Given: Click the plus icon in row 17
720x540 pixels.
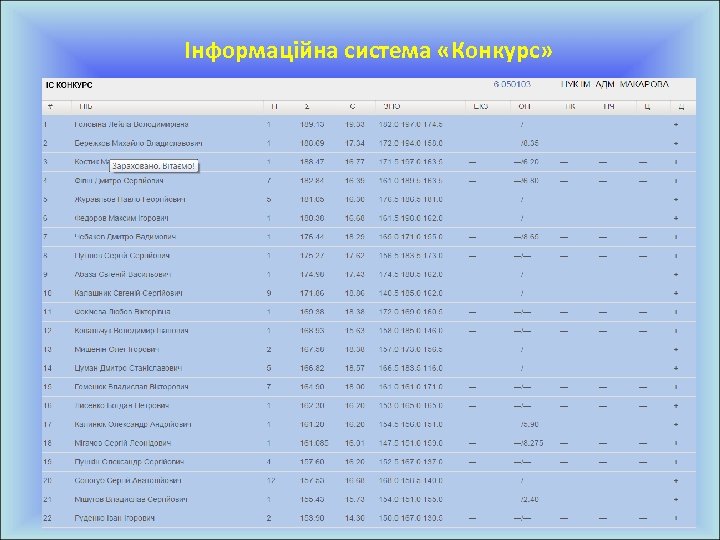Looking at the screenshot, I should (x=676, y=425).
